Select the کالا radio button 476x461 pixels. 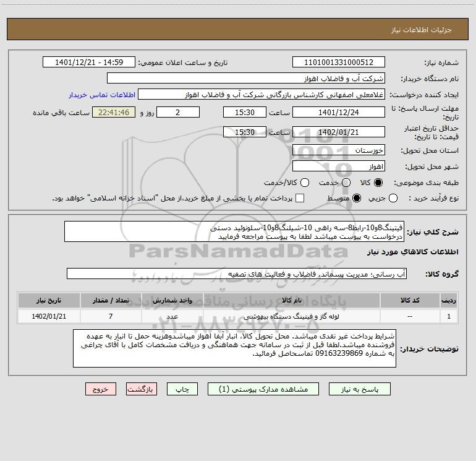point(378,183)
